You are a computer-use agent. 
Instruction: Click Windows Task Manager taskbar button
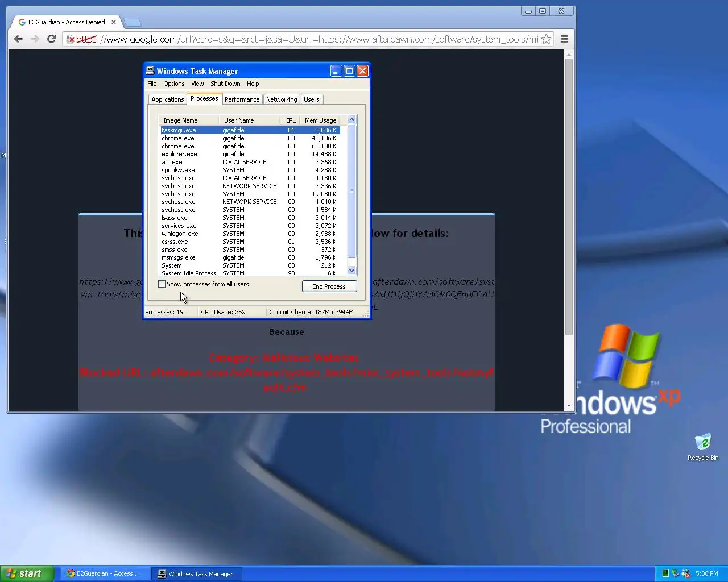pos(197,574)
